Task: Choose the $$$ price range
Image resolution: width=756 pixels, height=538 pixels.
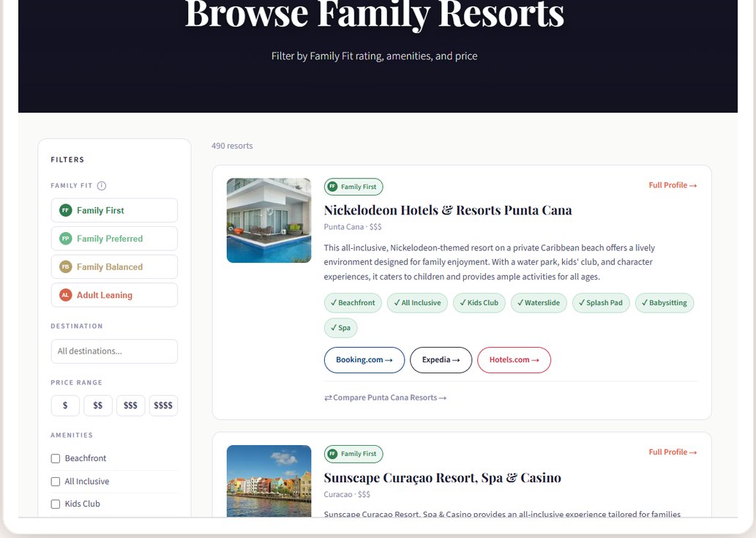Action: [x=131, y=406]
